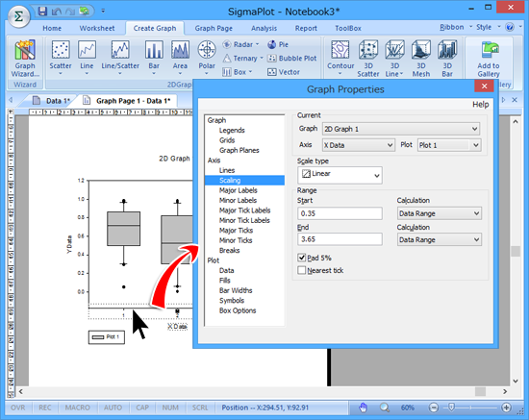The height and width of the screenshot is (420, 529).
Task: Select Box Options in the tree
Action: click(x=238, y=310)
